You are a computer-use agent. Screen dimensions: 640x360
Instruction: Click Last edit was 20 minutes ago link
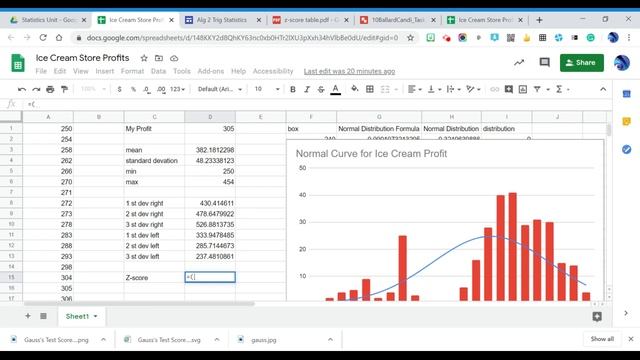(x=349, y=71)
